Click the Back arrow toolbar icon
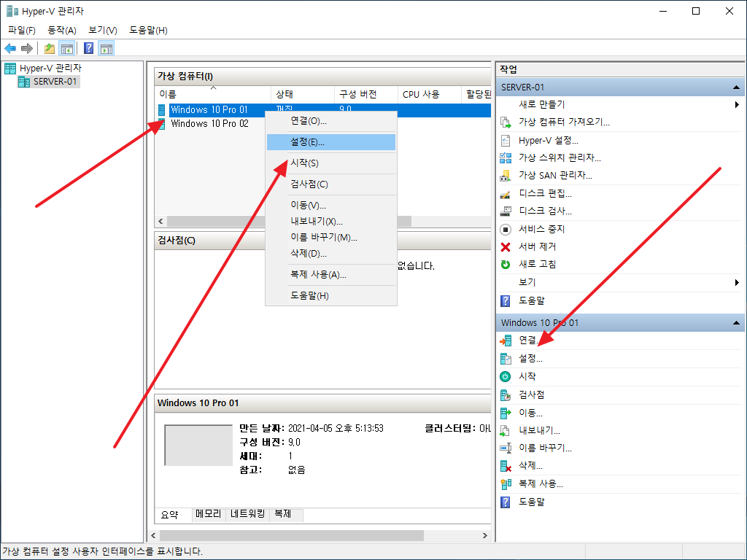 click(10, 48)
